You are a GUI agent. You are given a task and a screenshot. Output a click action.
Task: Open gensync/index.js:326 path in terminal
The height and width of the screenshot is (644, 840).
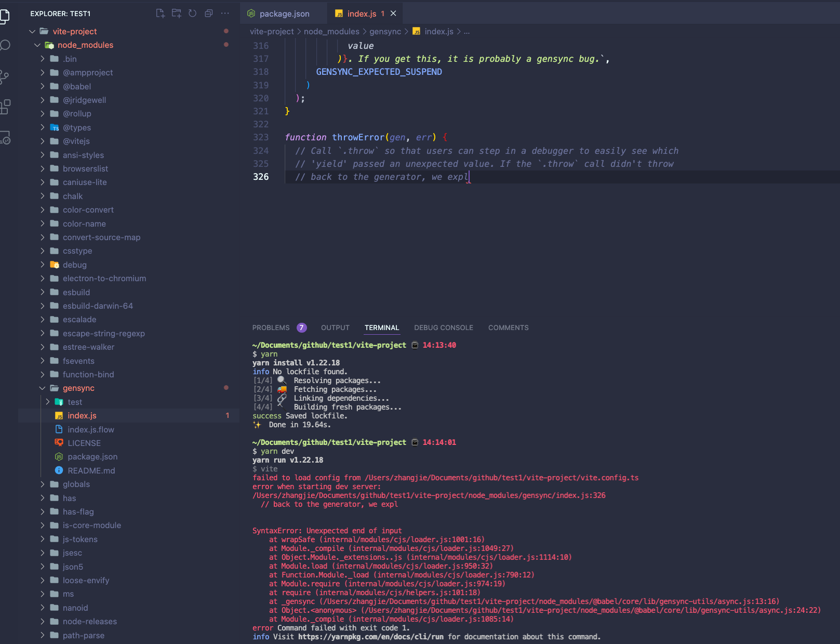pos(429,495)
